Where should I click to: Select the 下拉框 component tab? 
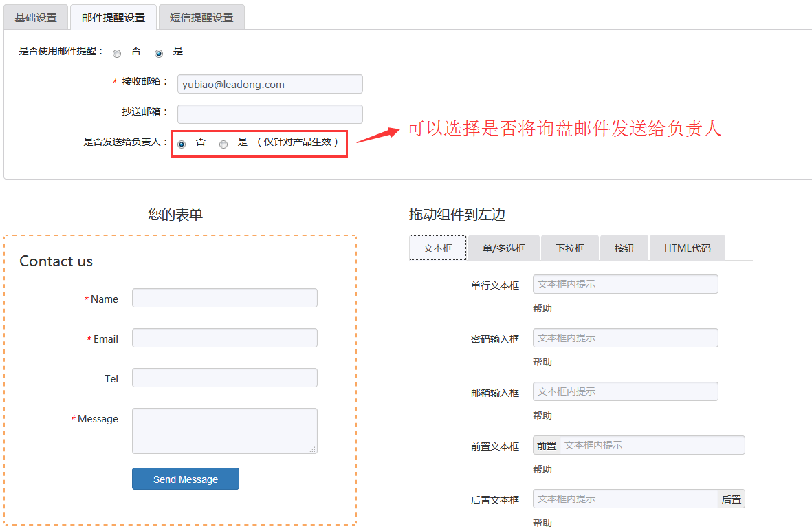coord(569,247)
